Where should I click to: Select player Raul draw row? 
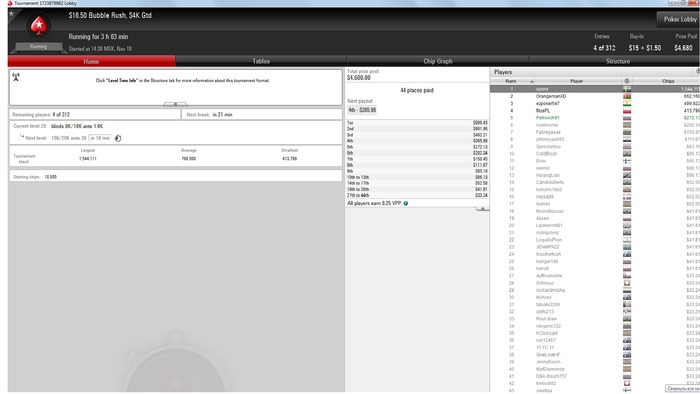[595, 319]
